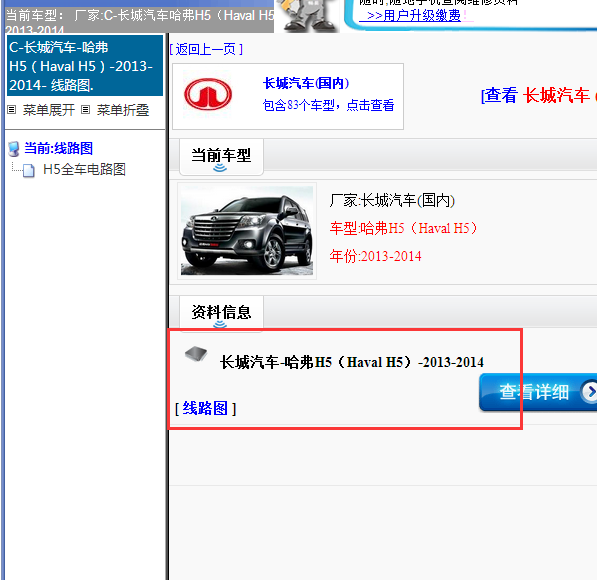Click the 菜单折叠 collapse icon
This screenshot has width=597, height=580.
(x=85, y=110)
